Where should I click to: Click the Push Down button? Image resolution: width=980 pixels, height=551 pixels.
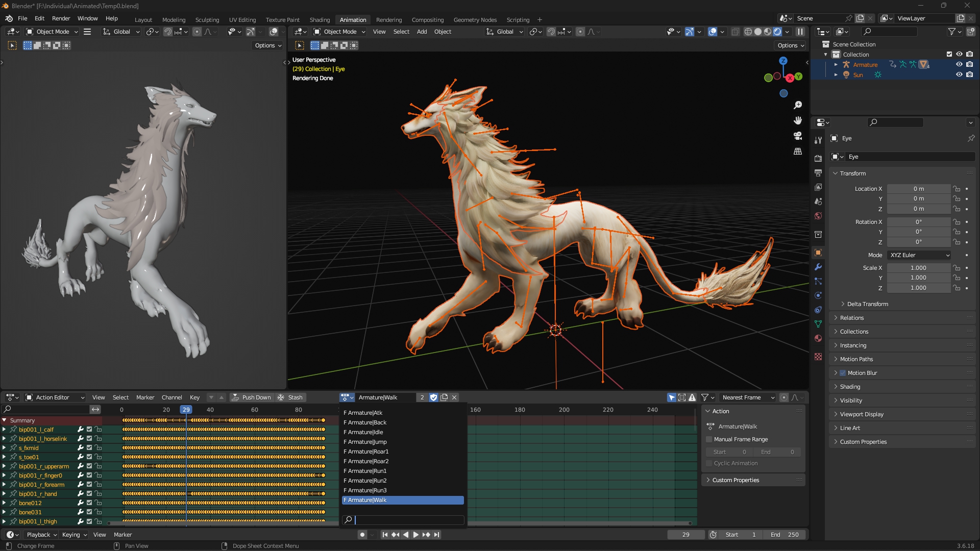251,397
